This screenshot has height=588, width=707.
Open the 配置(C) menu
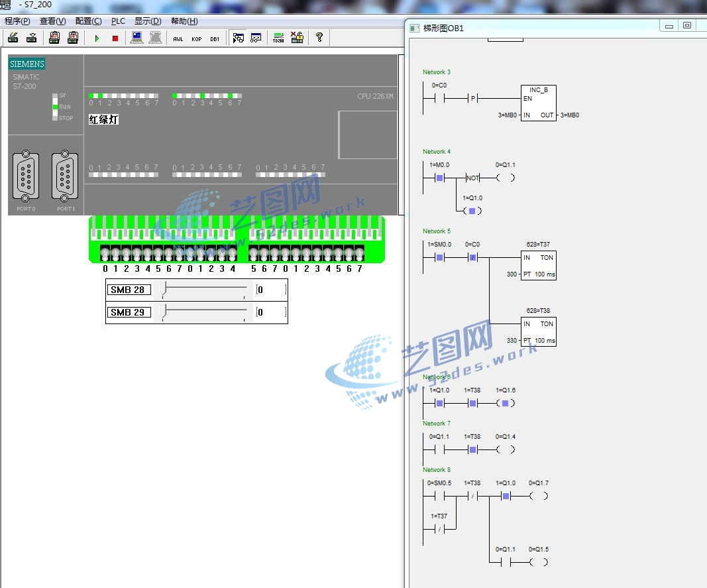pos(88,21)
